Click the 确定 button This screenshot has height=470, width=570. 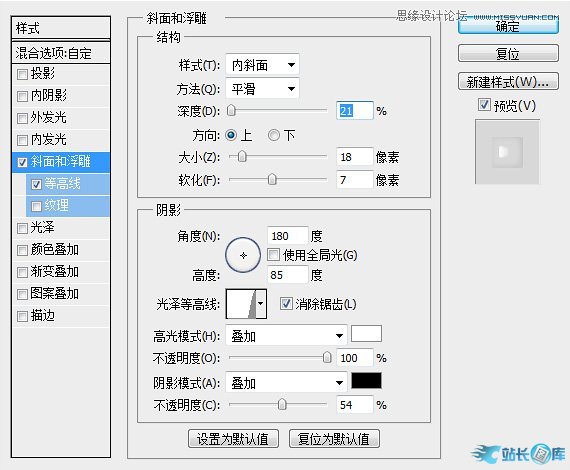(508, 26)
